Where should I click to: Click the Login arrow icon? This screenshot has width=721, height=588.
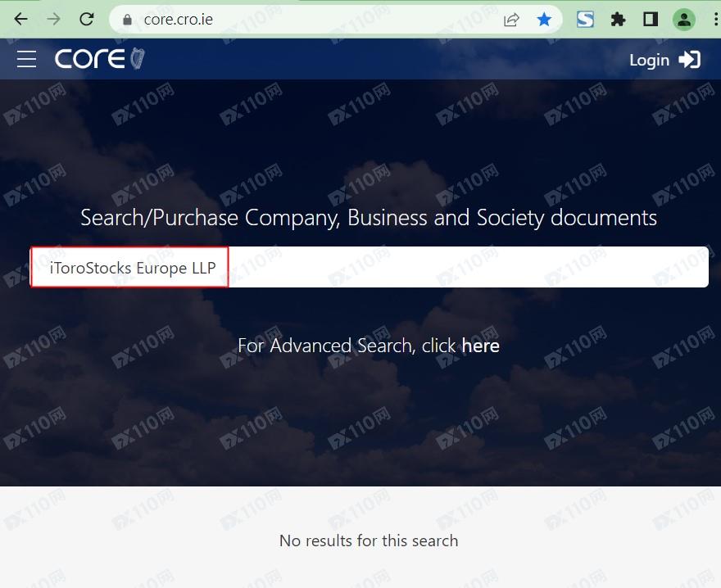pyautogui.click(x=689, y=59)
